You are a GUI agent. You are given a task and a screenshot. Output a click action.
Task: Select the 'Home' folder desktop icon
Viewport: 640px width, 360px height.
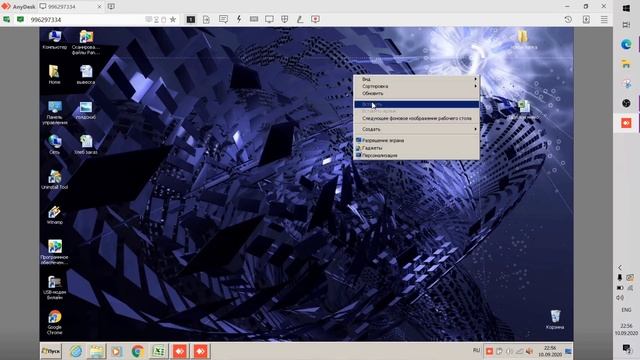coord(54,75)
